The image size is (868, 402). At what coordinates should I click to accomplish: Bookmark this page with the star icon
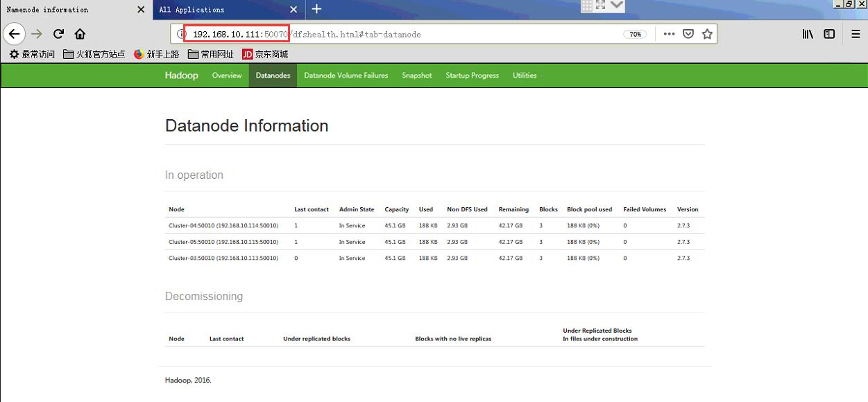(707, 34)
